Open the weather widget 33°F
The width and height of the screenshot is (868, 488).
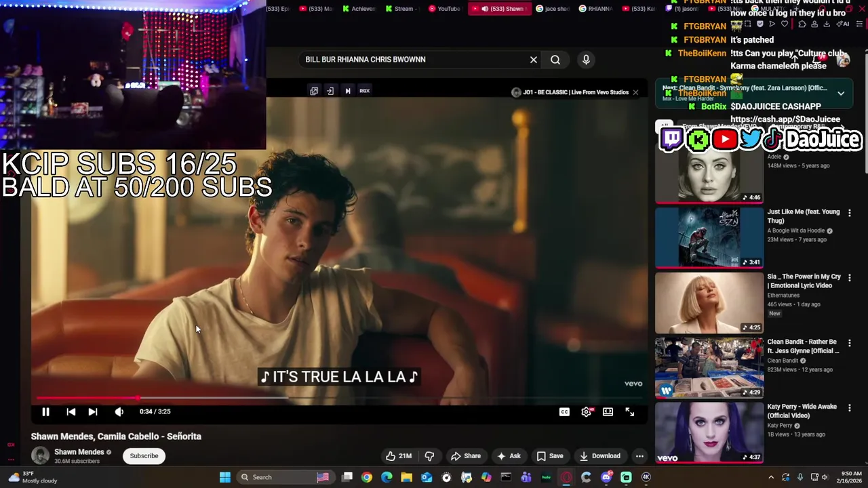34,477
